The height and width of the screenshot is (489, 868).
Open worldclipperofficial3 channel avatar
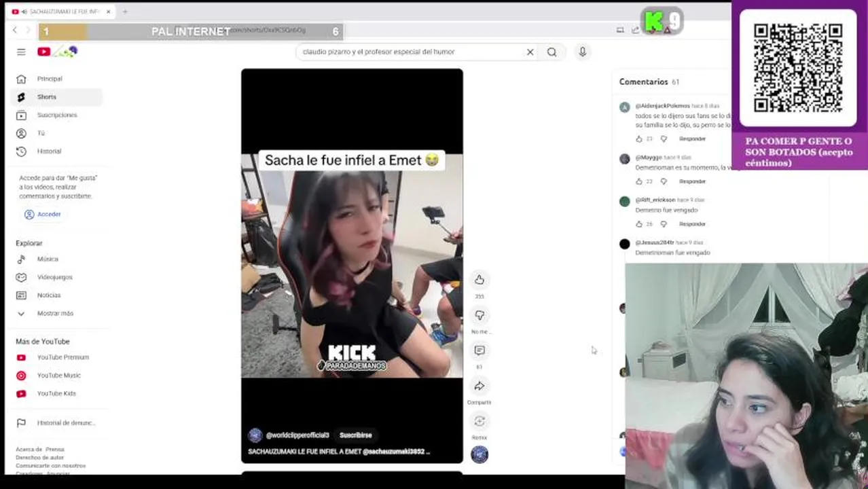click(x=255, y=435)
